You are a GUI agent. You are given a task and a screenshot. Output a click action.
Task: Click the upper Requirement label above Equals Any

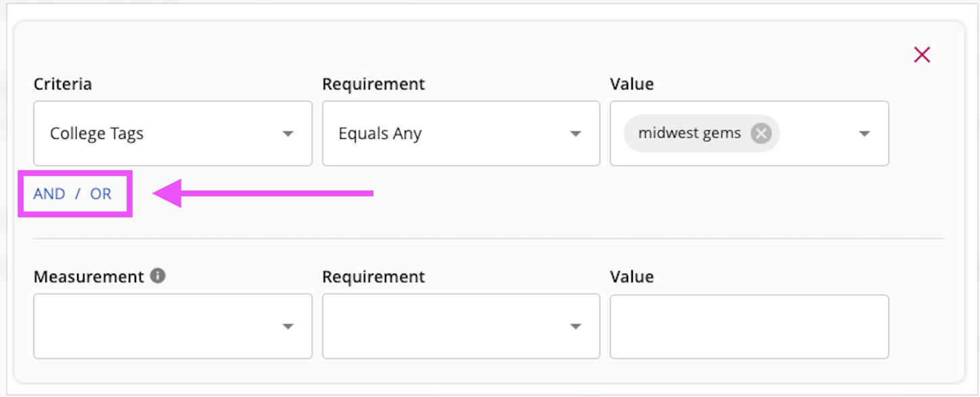click(374, 84)
